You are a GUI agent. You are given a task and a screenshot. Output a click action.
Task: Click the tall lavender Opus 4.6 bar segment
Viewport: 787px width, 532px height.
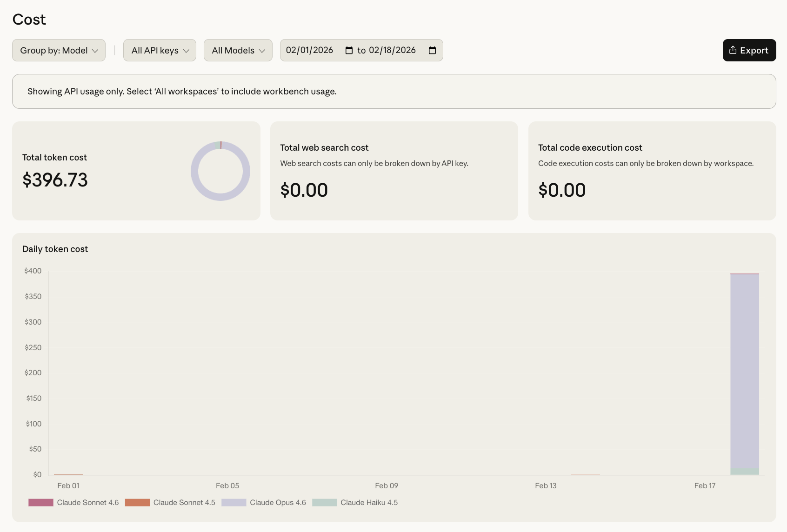[x=744, y=372]
